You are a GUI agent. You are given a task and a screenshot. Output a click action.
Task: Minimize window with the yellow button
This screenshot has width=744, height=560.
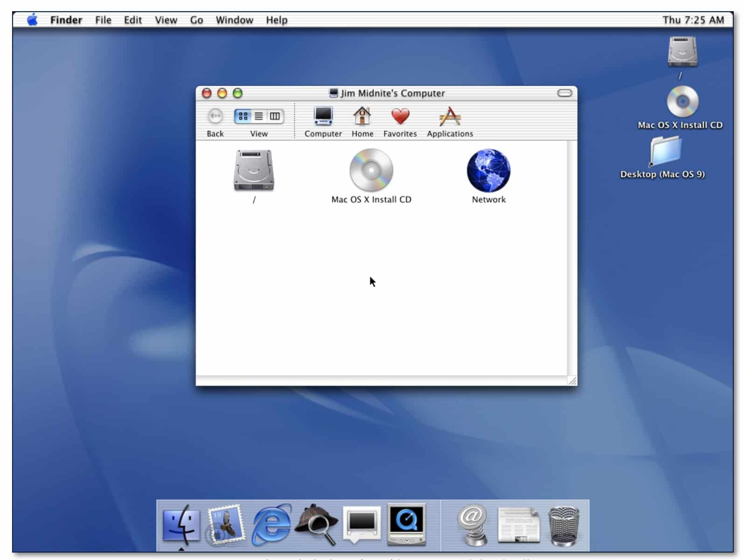[222, 93]
